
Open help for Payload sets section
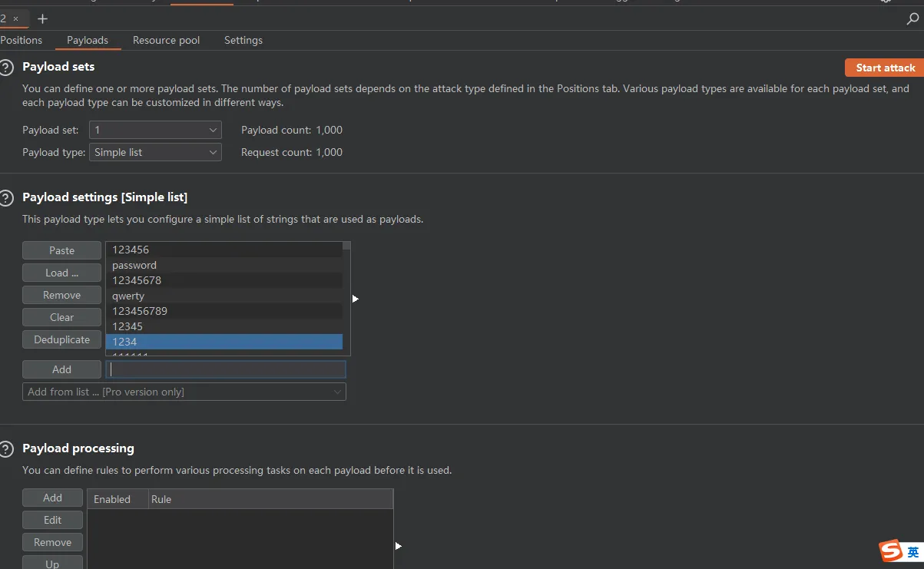(6, 68)
